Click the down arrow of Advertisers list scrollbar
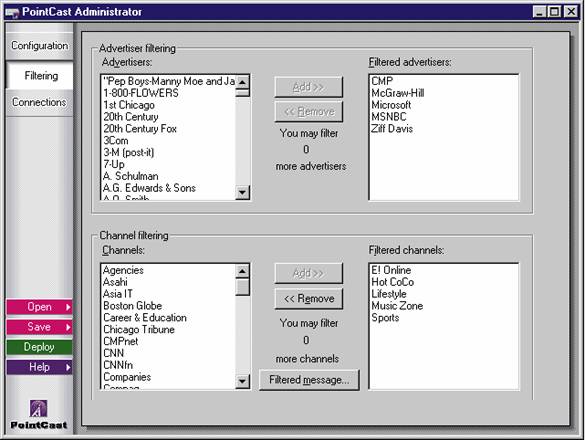The image size is (585, 440). pyautogui.click(x=243, y=192)
